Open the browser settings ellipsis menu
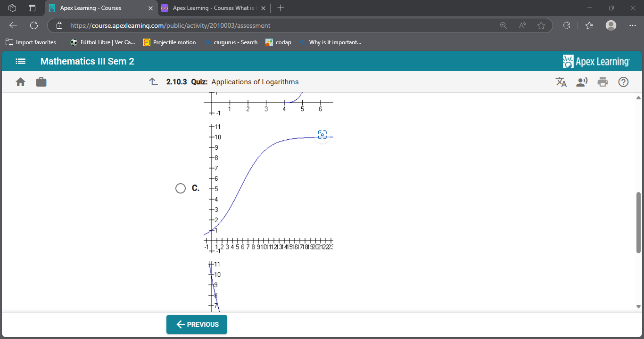This screenshot has width=644, height=339. pos(632,25)
